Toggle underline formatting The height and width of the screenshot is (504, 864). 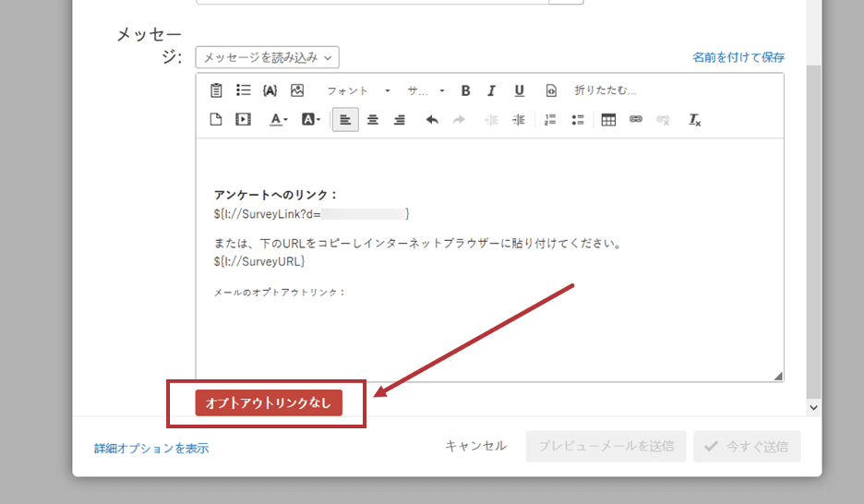(x=519, y=90)
